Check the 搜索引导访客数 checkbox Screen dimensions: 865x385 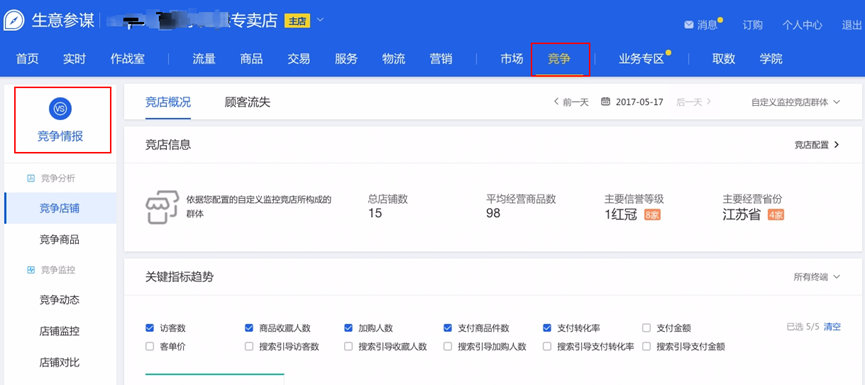[x=249, y=346]
